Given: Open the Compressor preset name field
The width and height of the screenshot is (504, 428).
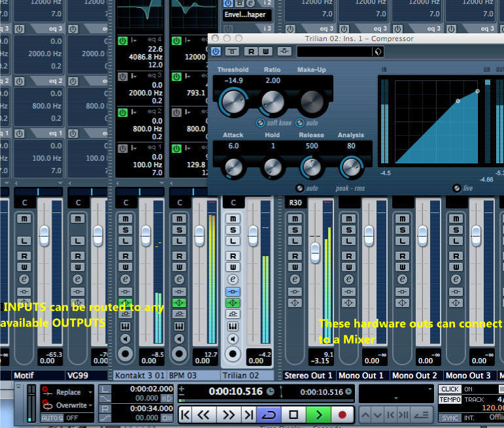Looking at the screenshot, I should (x=334, y=52).
